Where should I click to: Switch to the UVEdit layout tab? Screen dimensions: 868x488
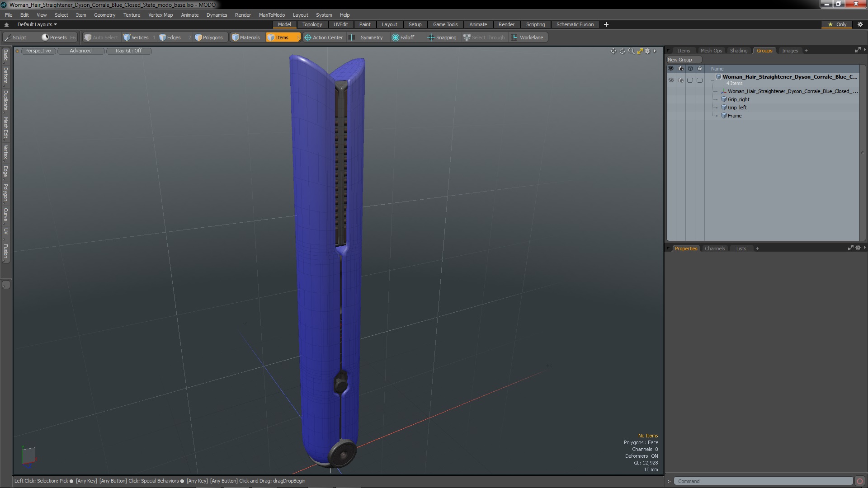[x=340, y=24]
